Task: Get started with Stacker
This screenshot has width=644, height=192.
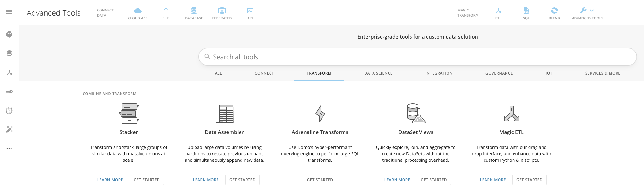Action: click(147, 180)
